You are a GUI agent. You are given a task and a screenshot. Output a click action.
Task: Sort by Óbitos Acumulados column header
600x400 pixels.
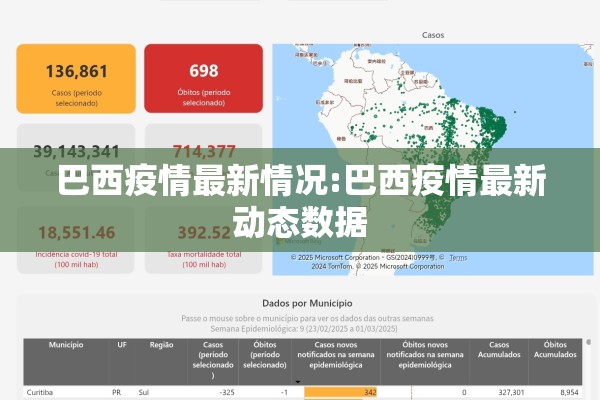(555, 350)
